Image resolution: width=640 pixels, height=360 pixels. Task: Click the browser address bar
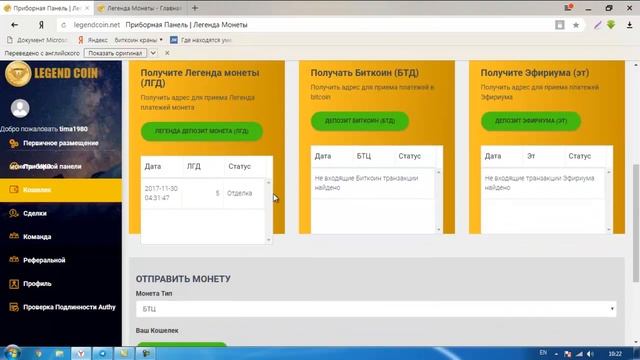pyautogui.click(x=306, y=25)
